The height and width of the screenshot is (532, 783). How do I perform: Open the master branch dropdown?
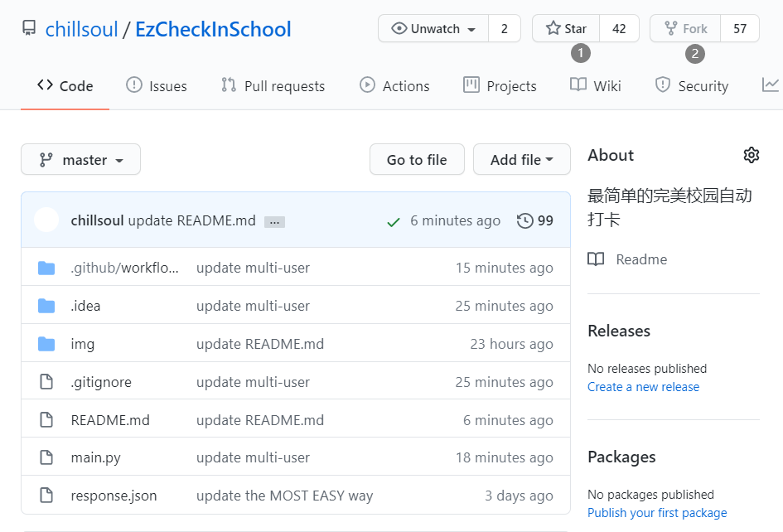coord(80,160)
